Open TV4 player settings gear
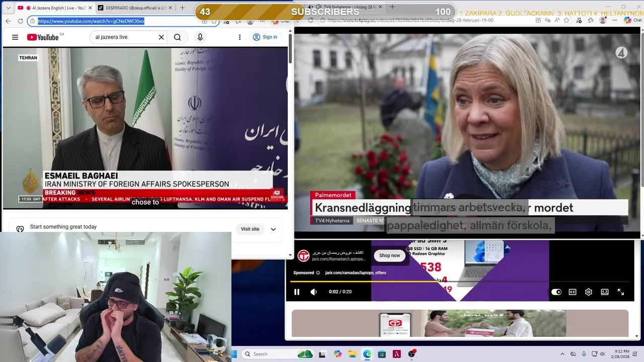This screenshot has width=644, height=362. 589,292
